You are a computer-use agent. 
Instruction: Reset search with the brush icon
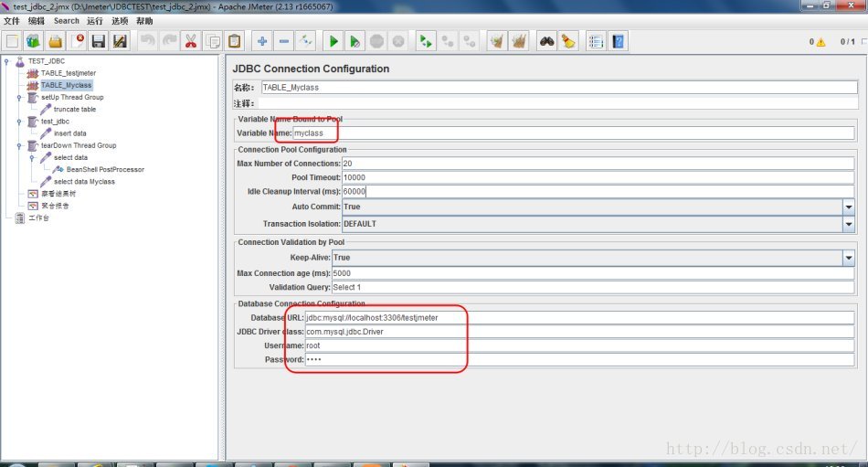click(x=568, y=41)
